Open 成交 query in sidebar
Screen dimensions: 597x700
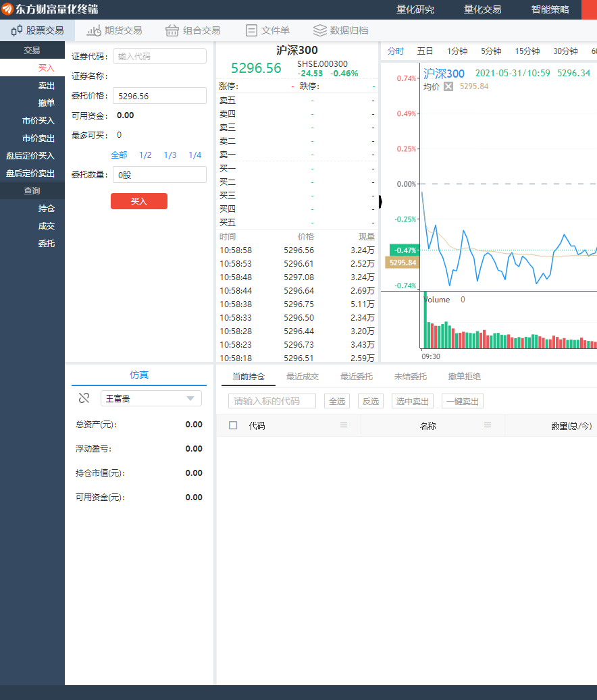pos(32,226)
